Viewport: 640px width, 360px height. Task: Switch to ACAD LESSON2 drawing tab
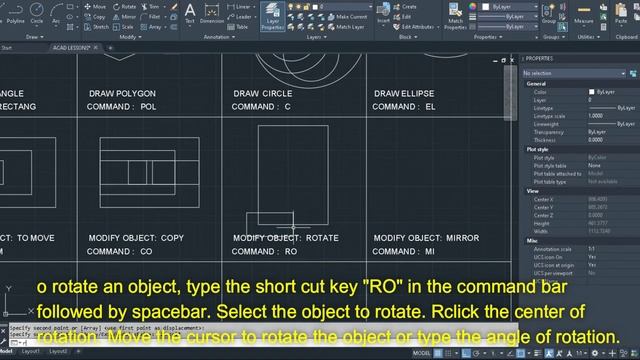pos(71,48)
